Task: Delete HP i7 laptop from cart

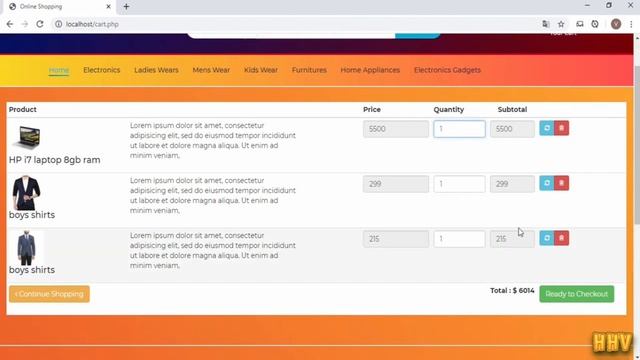Action: pos(562,128)
